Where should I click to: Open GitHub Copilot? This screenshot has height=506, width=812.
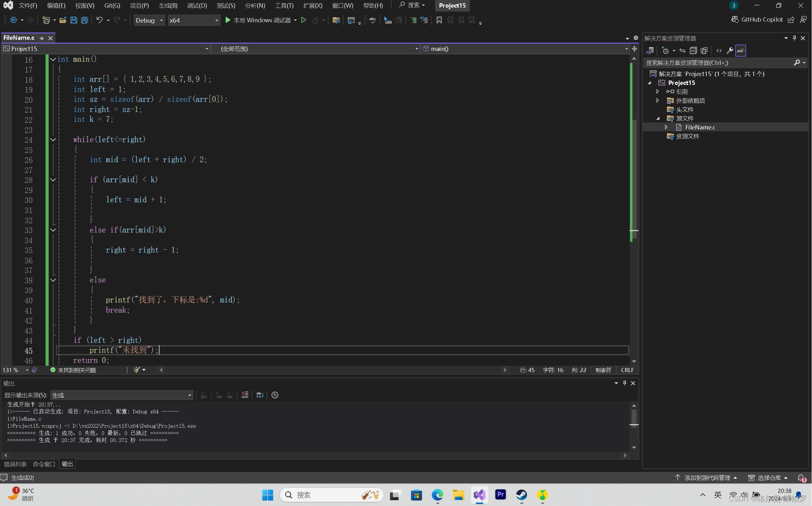757,19
